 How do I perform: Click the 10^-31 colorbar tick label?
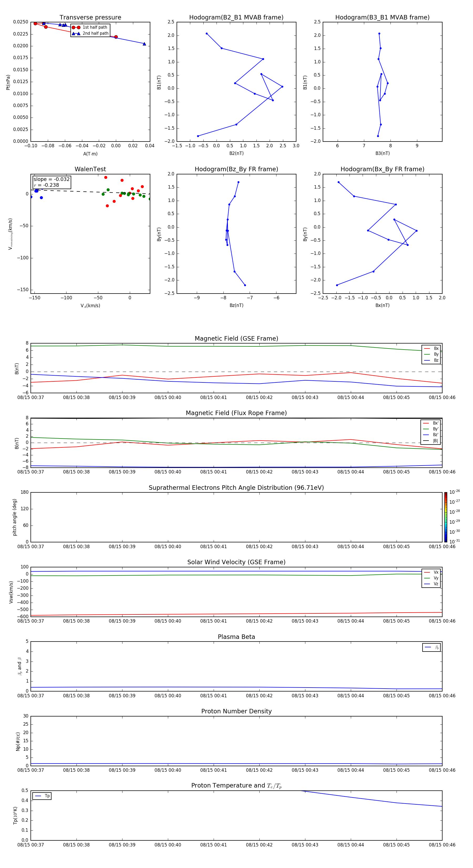[x=455, y=542]
